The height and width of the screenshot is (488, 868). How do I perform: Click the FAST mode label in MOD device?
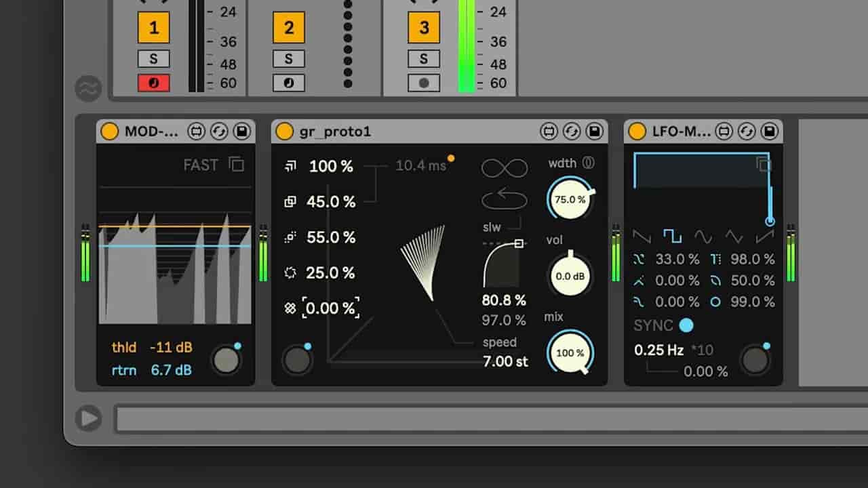click(x=201, y=165)
